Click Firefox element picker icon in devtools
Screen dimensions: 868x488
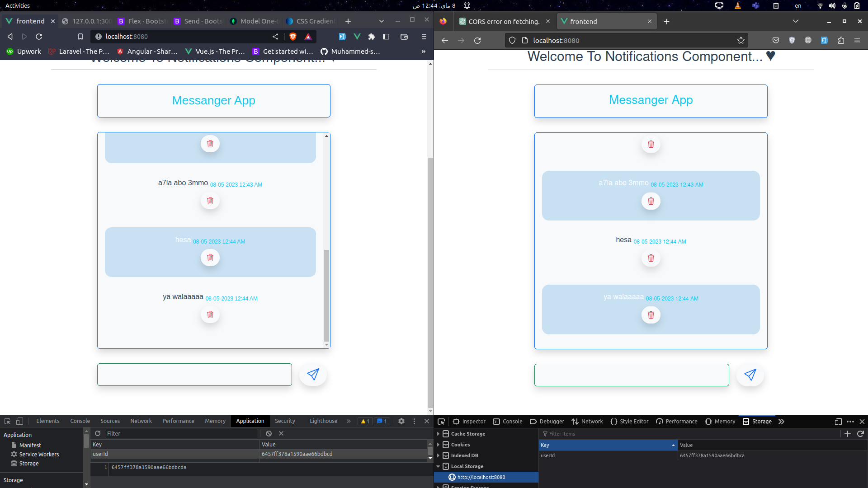441,421
